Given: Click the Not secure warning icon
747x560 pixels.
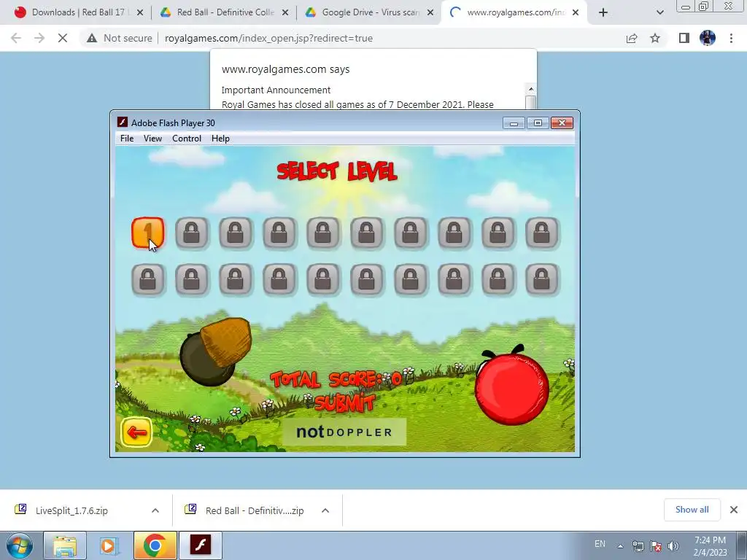Looking at the screenshot, I should pos(92,38).
